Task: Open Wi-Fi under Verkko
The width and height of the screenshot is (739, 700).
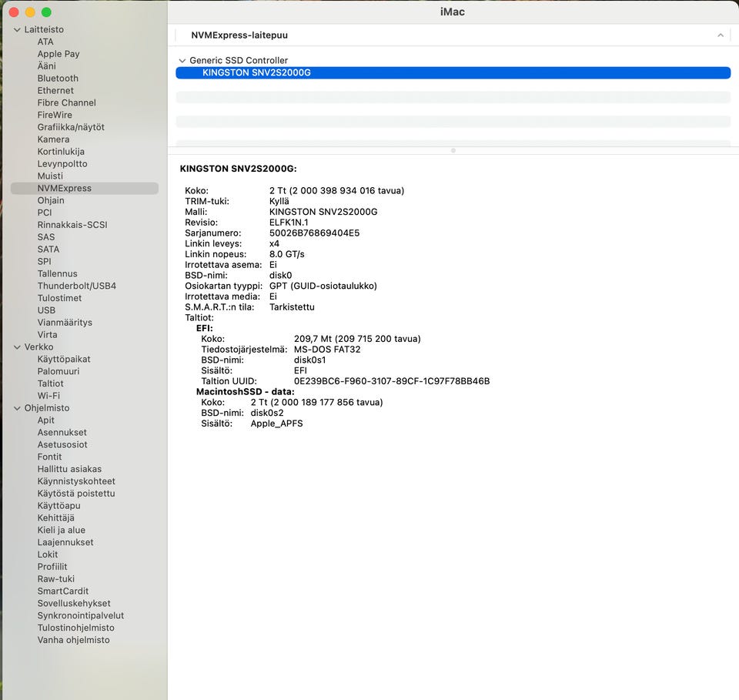Action: pos(48,396)
